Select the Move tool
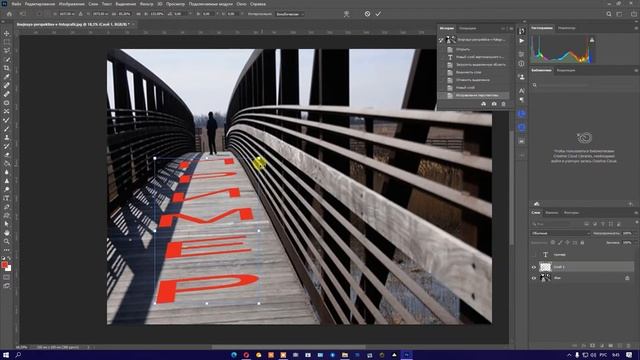Screen dimensions: 640x360 click(x=7, y=33)
